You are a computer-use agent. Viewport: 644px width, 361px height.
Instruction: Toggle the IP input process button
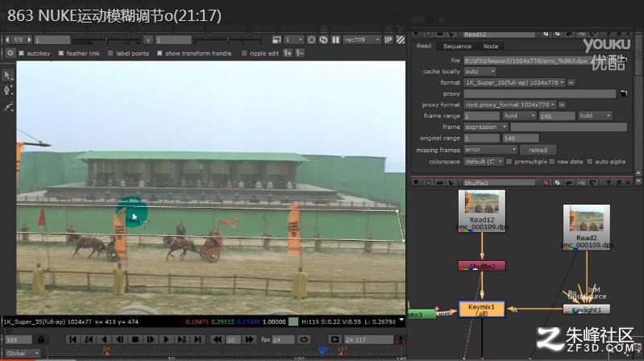(388, 39)
